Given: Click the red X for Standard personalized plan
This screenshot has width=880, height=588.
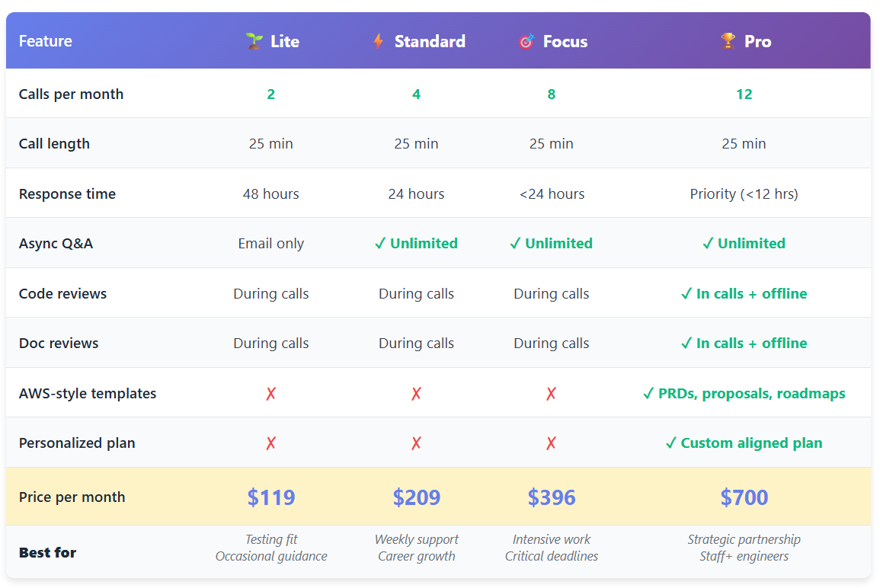Looking at the screenshot, I should (x=416, y=443).
